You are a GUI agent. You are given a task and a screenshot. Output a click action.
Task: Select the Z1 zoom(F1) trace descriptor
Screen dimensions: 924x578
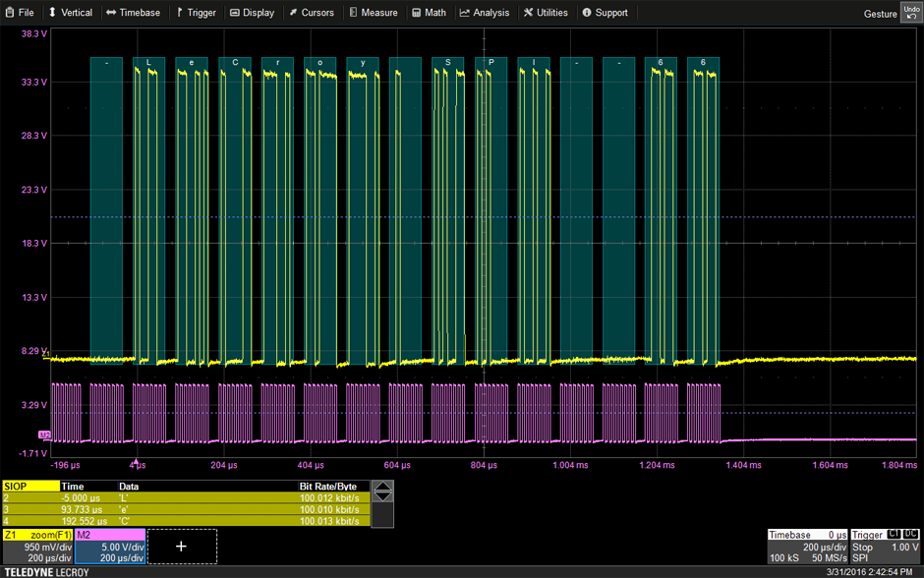click(37, 546)
